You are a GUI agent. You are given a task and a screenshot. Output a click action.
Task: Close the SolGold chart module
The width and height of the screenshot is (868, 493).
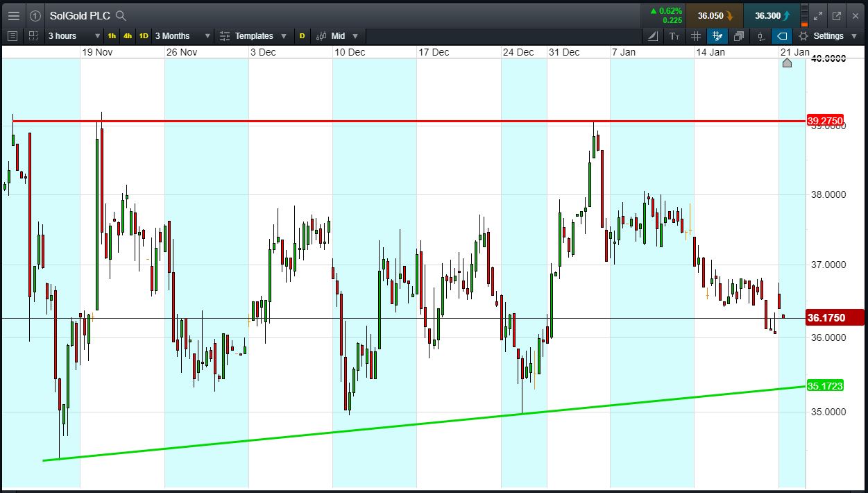(856, 15)
